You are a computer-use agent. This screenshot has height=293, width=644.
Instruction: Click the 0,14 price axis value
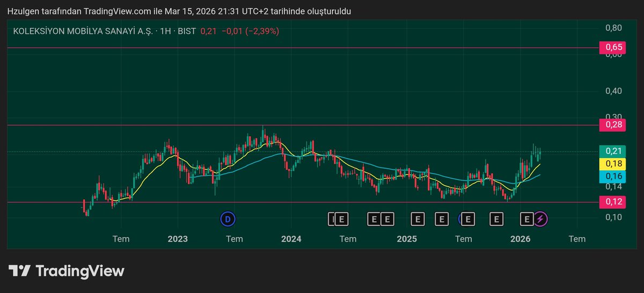614,186
